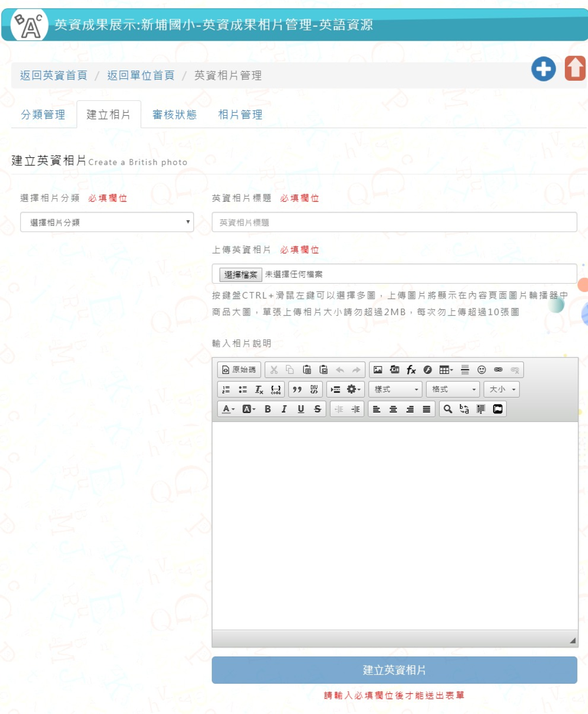Click the blue plus add icon

tap(543, 69)
